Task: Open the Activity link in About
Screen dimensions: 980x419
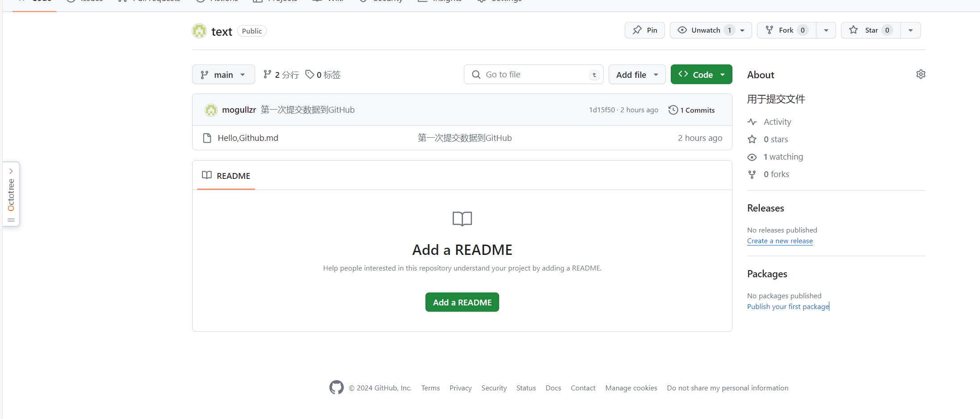Action: [777, 122]
